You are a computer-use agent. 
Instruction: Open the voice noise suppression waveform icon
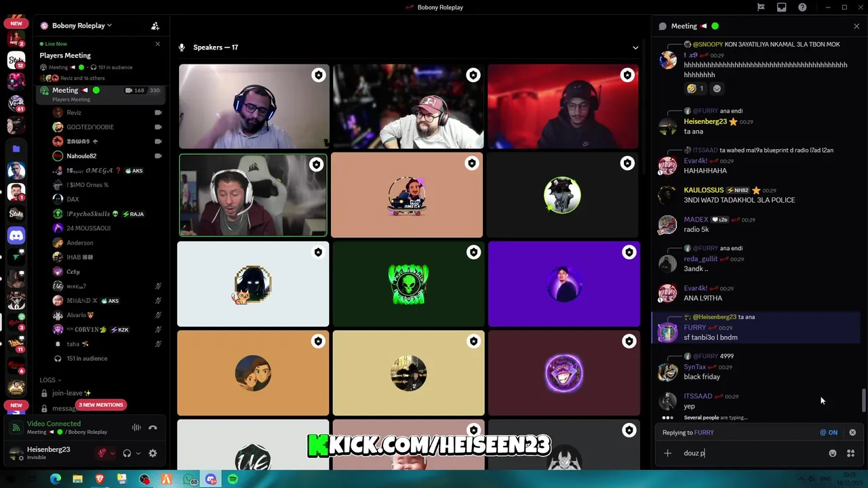tap(136, 428)
